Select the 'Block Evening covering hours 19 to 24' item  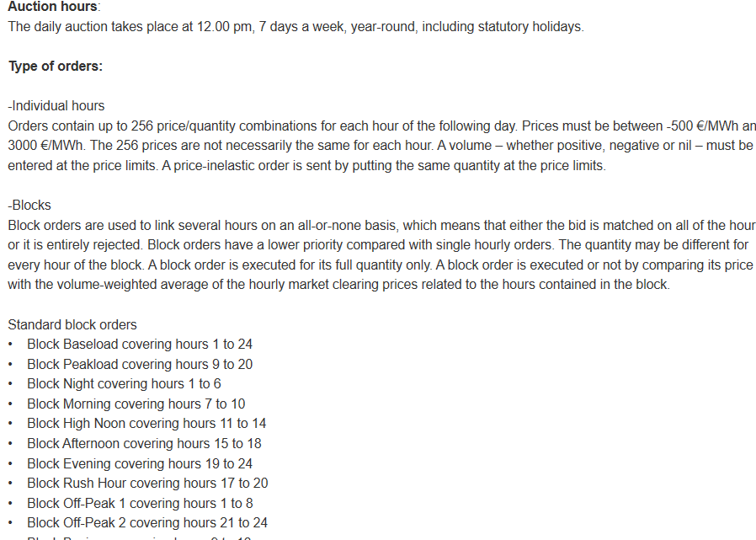tap(140, 463)
